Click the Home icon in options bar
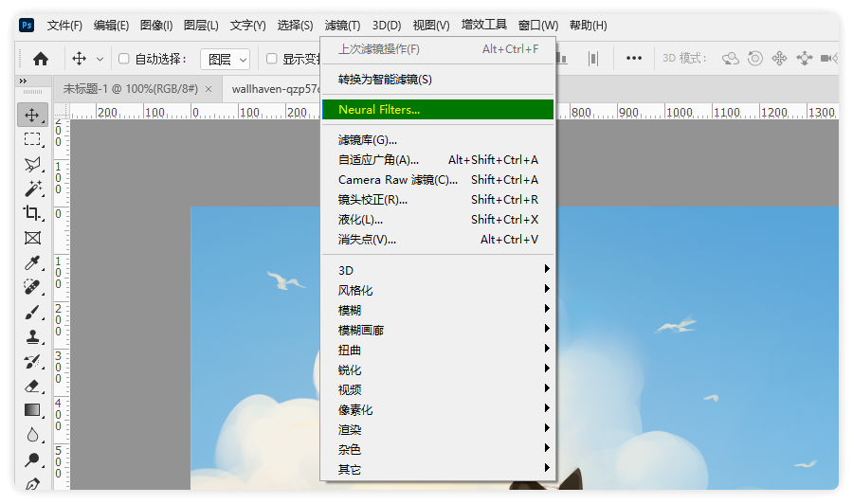Image resolution: width=853 pixels, height=504 pixels. pyautogui.click(x=41, y=59)
